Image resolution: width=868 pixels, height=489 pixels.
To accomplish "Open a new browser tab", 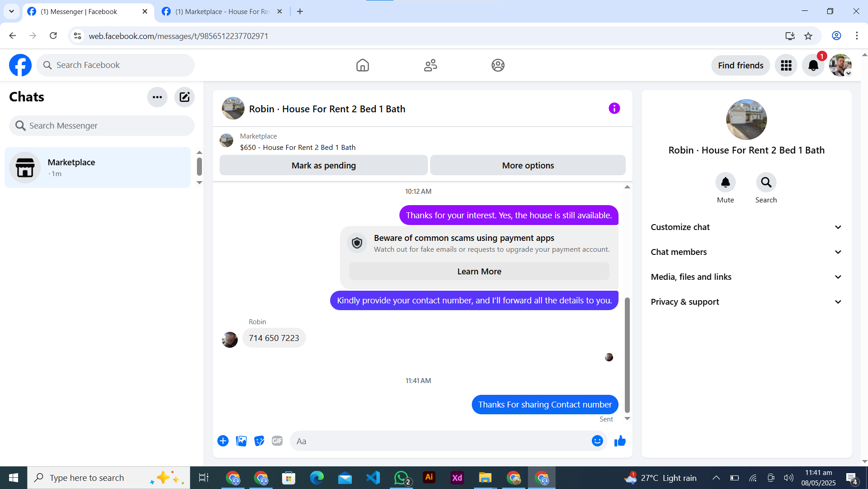I will click(300, 12).
